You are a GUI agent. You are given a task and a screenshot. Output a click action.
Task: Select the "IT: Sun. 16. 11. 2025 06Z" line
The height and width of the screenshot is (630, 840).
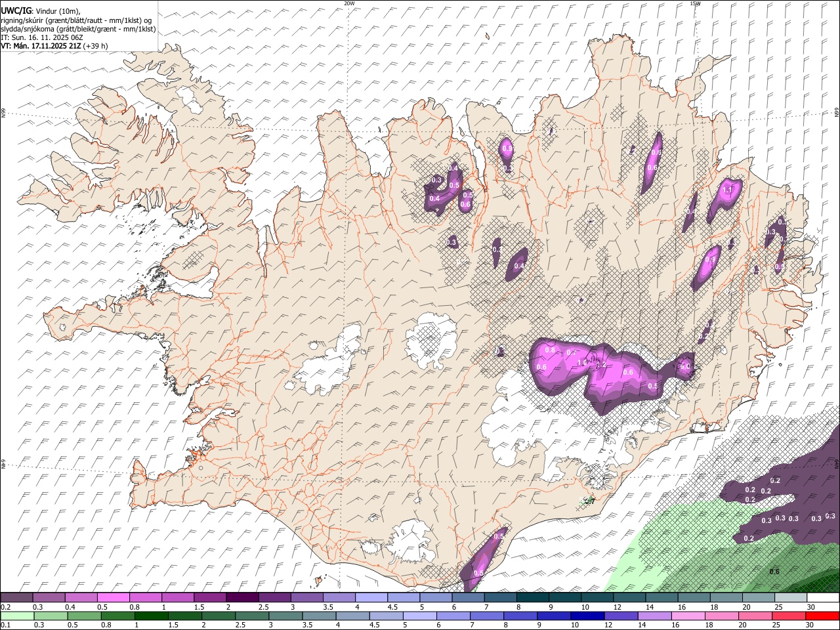coord(42,37)
